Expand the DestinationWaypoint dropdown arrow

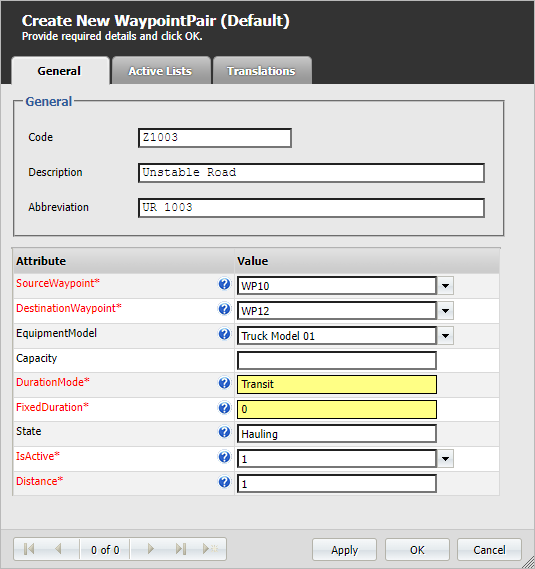(x=445, y=311)
